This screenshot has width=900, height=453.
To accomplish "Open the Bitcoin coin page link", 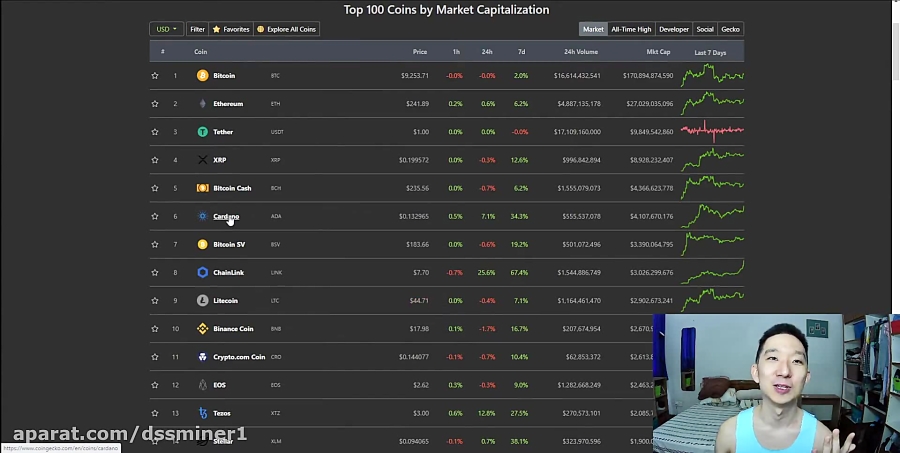I will [224, 75].
